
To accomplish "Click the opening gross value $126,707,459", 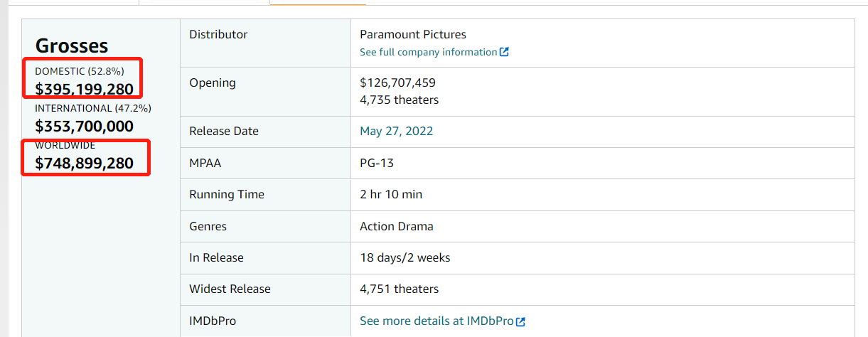I will point(397,82).
